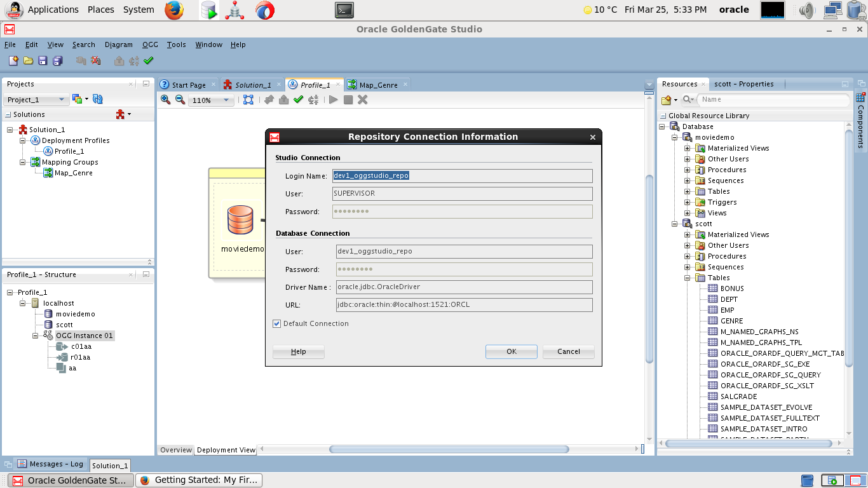Collapse the Solutions section
The width and height of the screenshot is (868, 488).
click(x=8, y=114)
